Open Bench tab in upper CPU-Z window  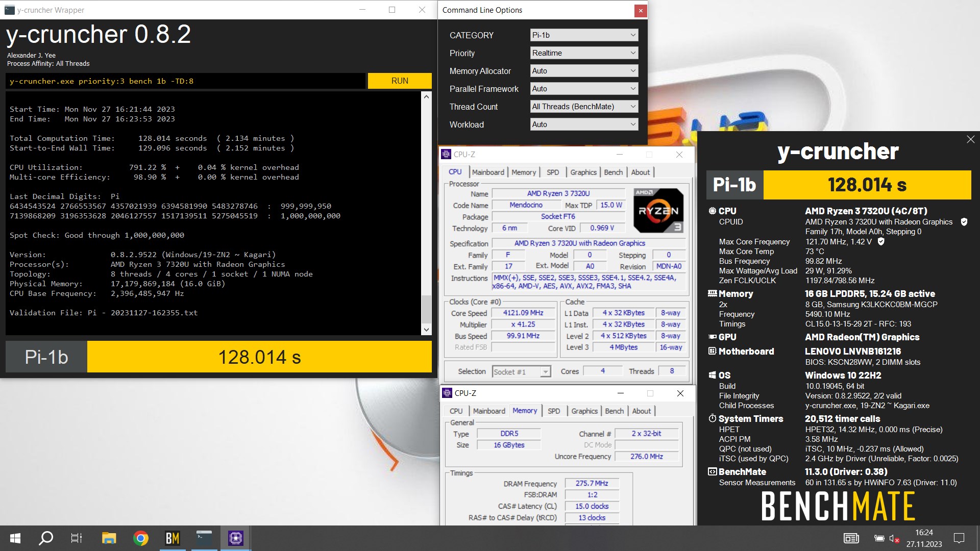click(614, 172)
